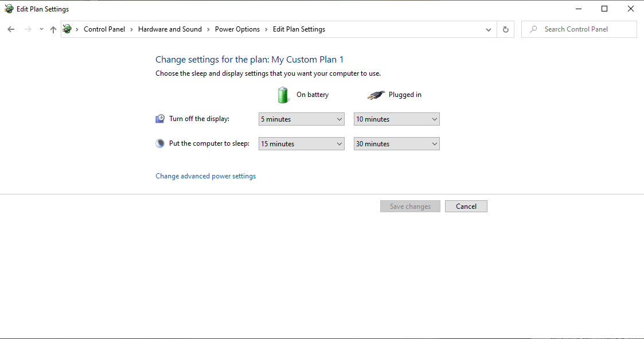Viewport: 644px width, 339px height.
Task: Go to Control Panel breadcrumb
Action: (104, 29)
